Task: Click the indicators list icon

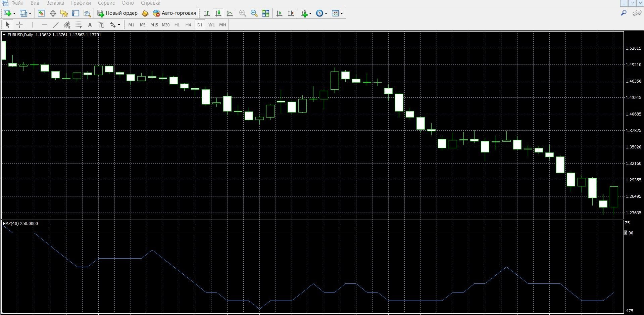Action: pyautogui.click(x=304, y=13)
